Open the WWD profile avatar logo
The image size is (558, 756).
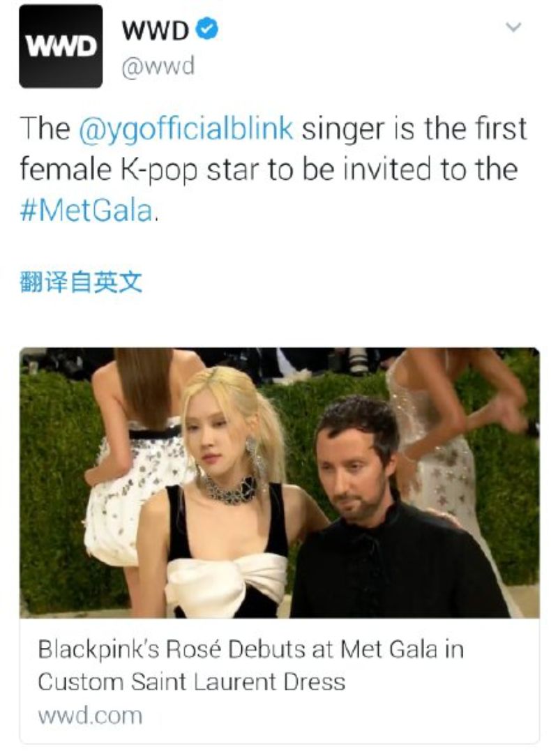tap(61, 46)
